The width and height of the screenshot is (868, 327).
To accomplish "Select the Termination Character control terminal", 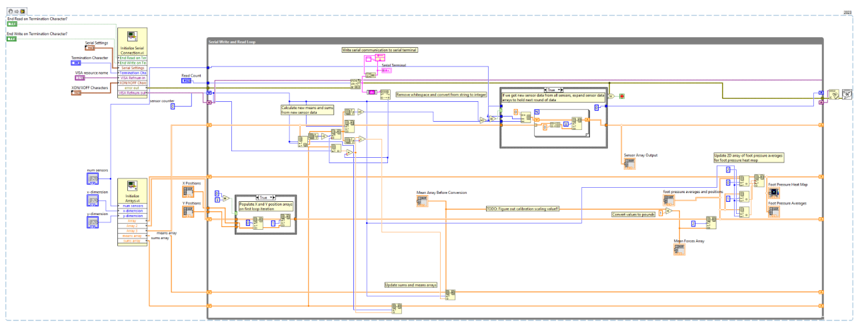I will pos(77,63).
